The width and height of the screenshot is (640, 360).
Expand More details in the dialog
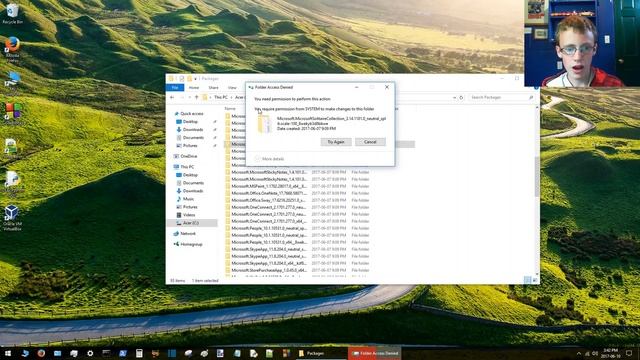pyautogui.click(x=269, y=159)
